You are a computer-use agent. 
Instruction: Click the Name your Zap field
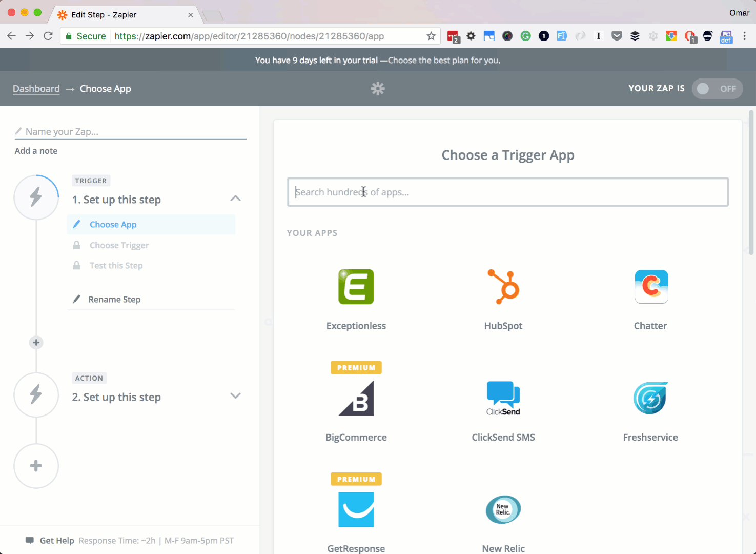click(130, 132)
